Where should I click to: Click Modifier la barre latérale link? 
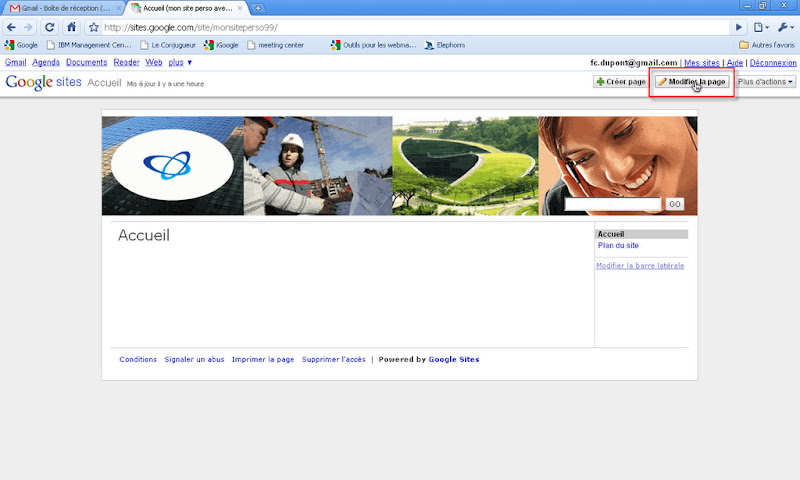640,266
